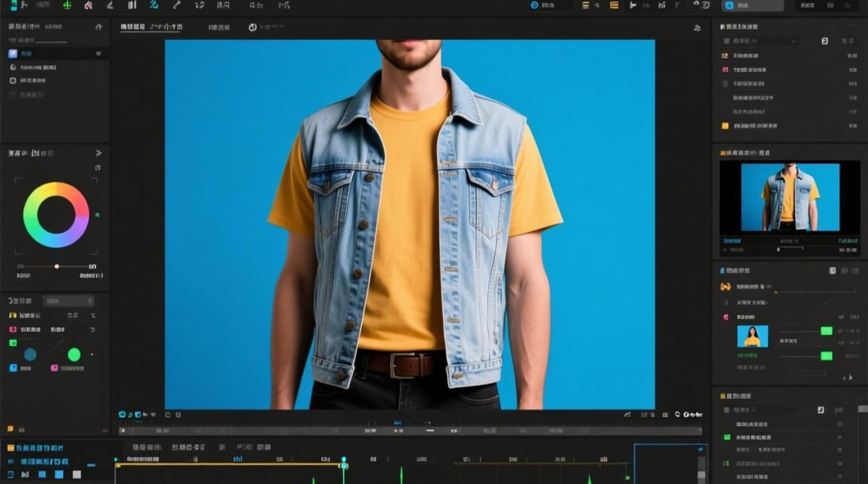
Task: Select the thumbnail of the woman in yellow
Action: pos(753,336)
